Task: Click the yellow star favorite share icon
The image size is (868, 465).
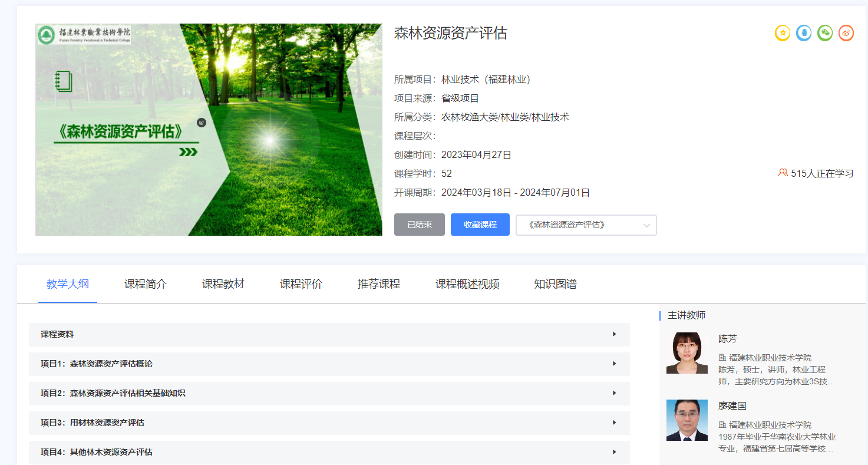Action: pos(783,33)
